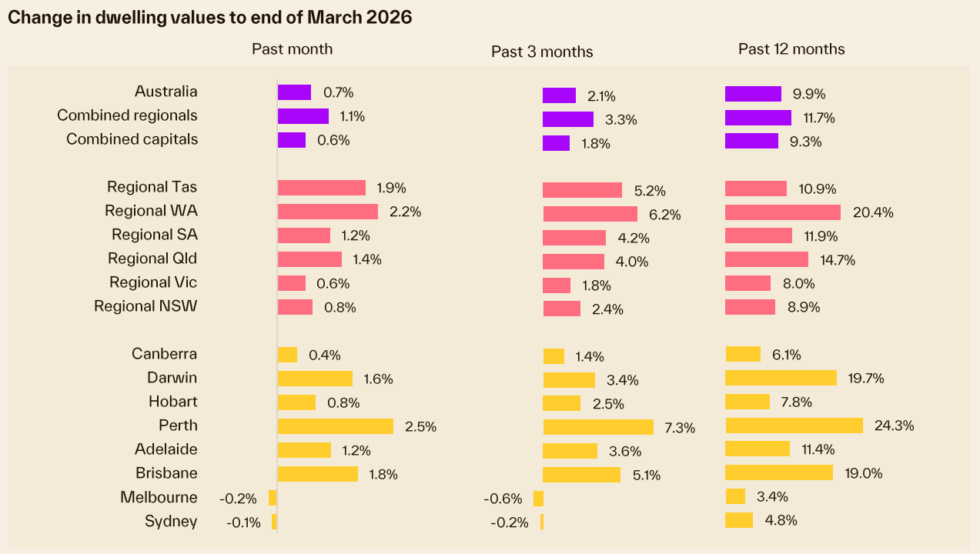Click the Perth 24.3% bar in Past 12 months
Screen dimensions: 980x554
pos(794,426)
